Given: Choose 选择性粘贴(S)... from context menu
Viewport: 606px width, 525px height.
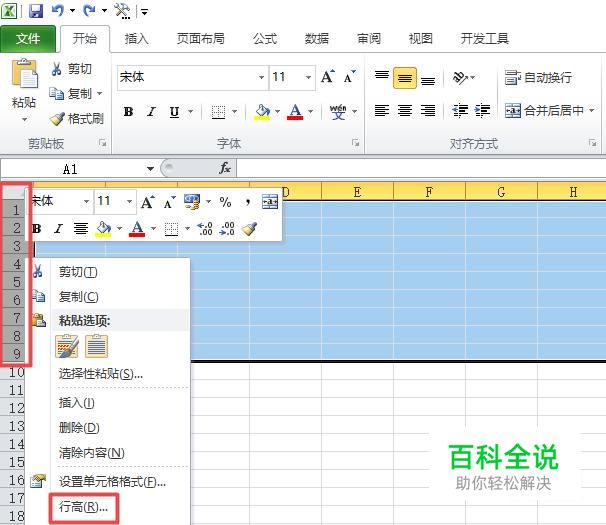Looking at the screenshot, I should 101,373.
